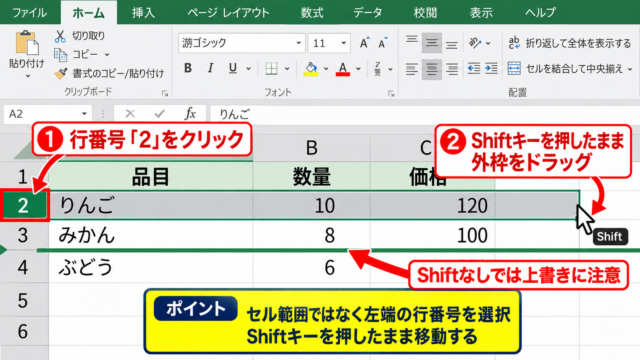Open the fill color dropdown arrow
This screenshot has width=640, height=360.
[x=326, y=69]
